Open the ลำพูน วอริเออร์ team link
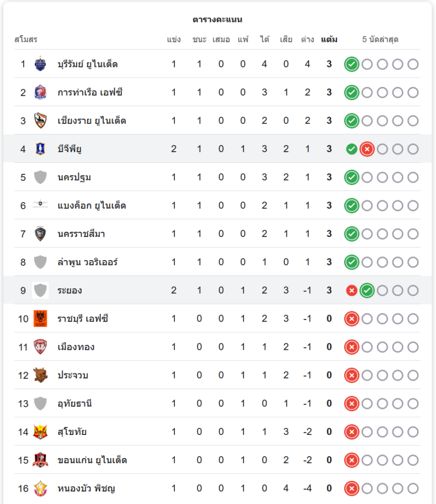 (x=89, y=262)
